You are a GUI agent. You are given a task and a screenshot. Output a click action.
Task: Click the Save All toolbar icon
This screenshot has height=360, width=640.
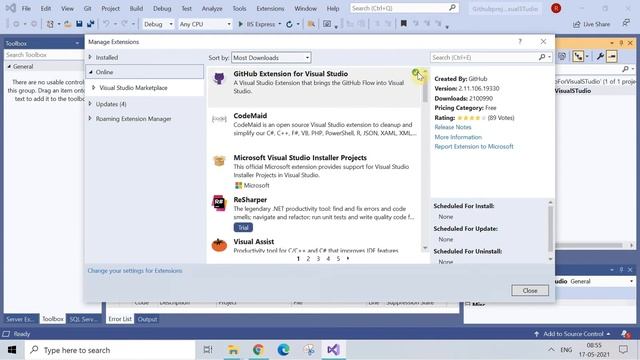click(90, 24)
